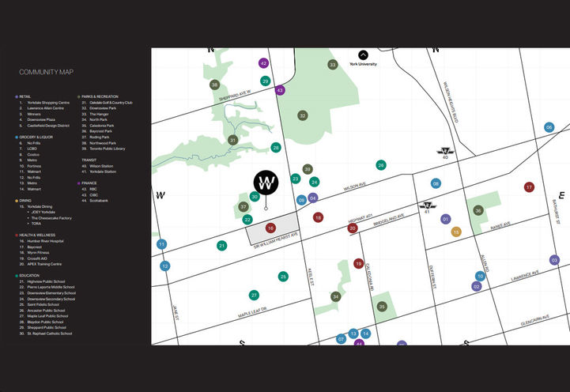Click legend entry Toronto Public Library
Viewport: 570px width, 392px height.
[104, 149]
